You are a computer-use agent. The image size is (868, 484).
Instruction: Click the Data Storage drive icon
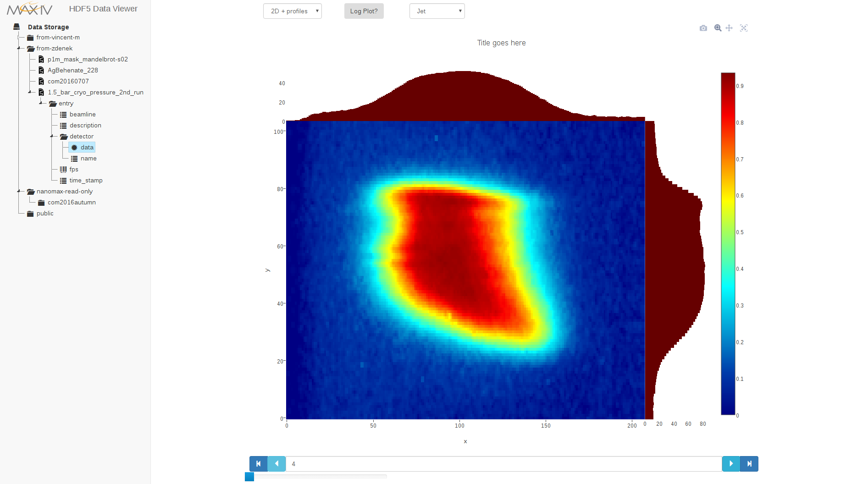coord(17,27)
